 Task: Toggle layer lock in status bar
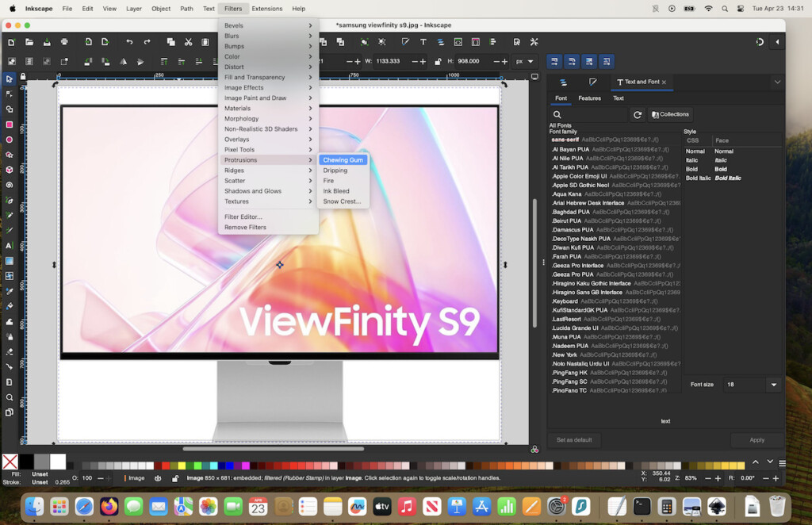(x=175, y=478)
